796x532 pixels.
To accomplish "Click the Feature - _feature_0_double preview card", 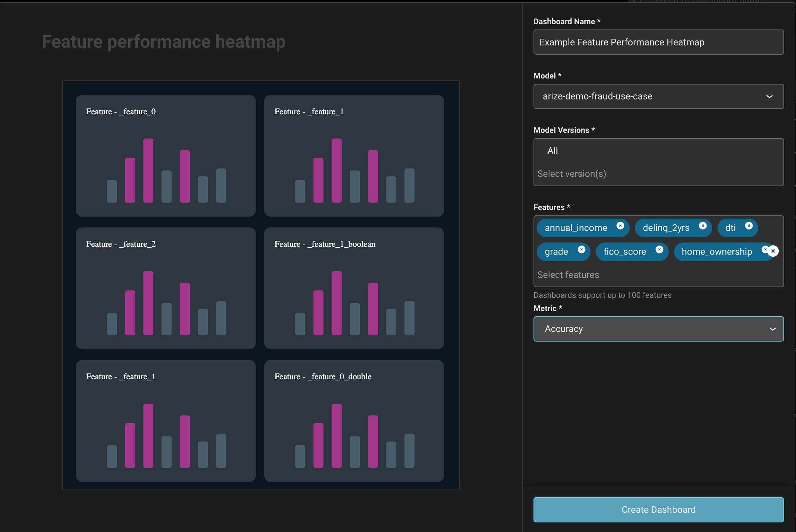I will point(354,420).
